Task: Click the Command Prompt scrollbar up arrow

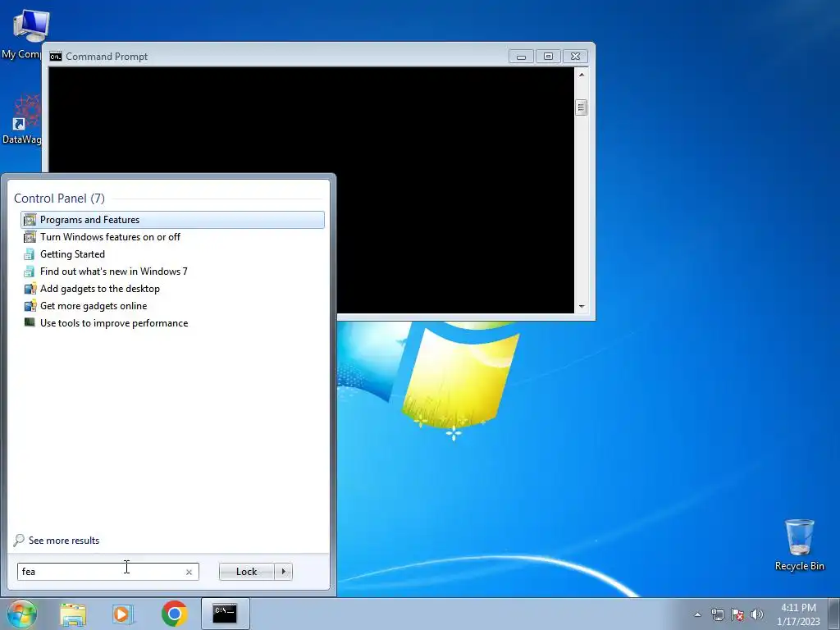Action: click(582, 75)
